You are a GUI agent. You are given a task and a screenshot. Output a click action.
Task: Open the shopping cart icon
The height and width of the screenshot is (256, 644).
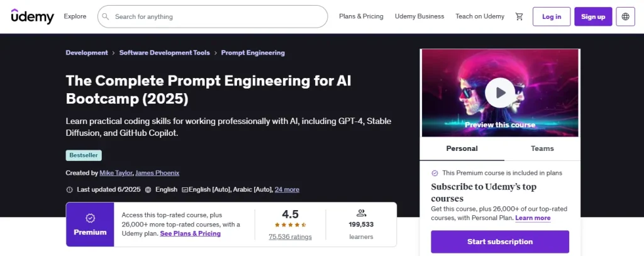519,16
